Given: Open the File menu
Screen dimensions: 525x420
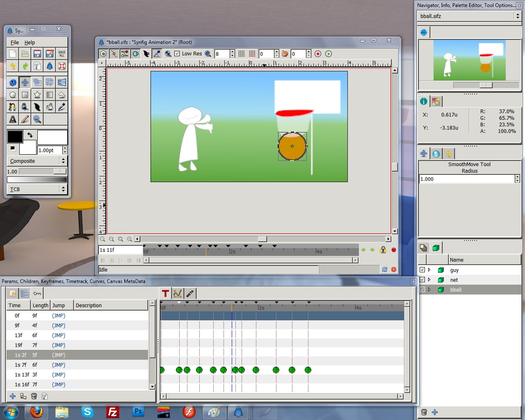Looking at the screenshot, I should click(14, 42).
